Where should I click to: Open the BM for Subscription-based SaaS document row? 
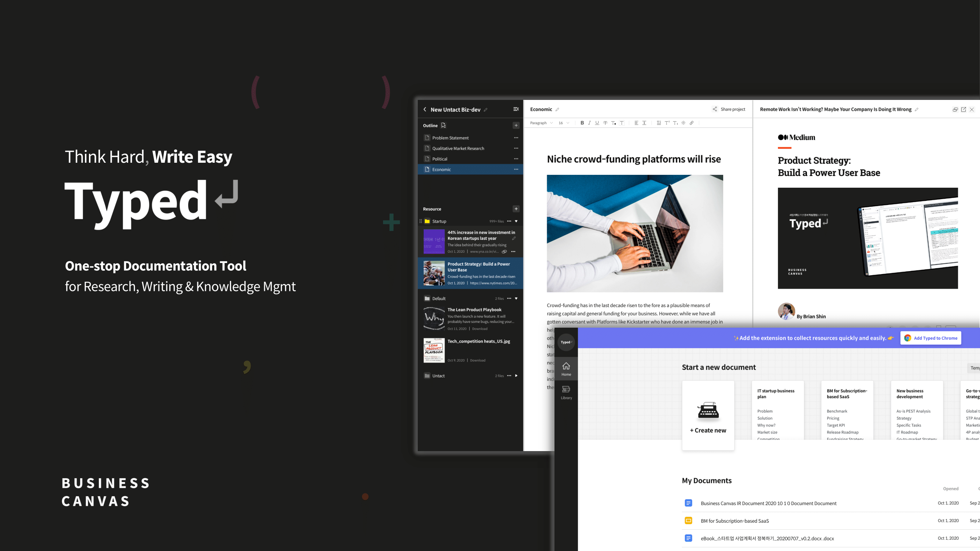click(831, 521)
